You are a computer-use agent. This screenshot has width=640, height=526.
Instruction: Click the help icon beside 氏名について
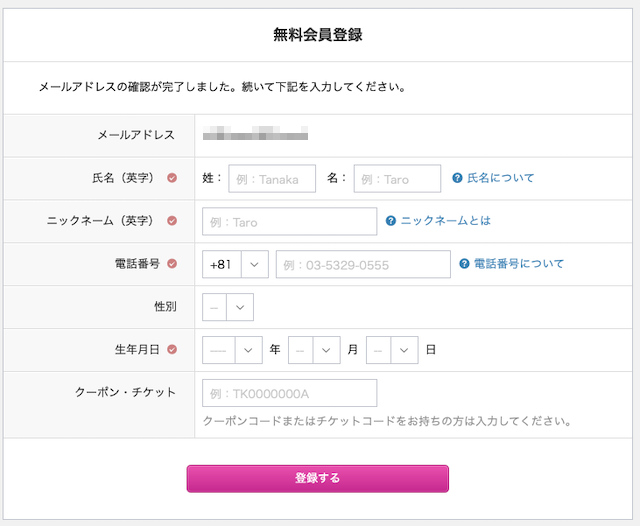click(x=457, y=178)
